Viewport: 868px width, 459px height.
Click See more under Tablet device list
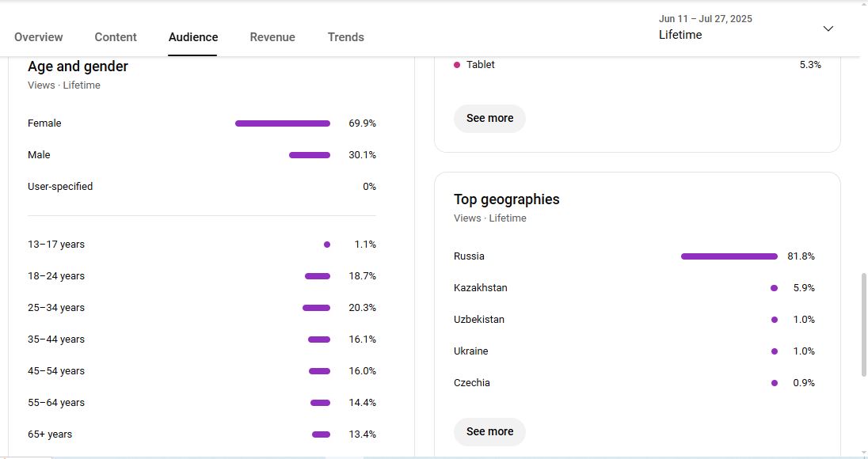[x=489, y=119]
